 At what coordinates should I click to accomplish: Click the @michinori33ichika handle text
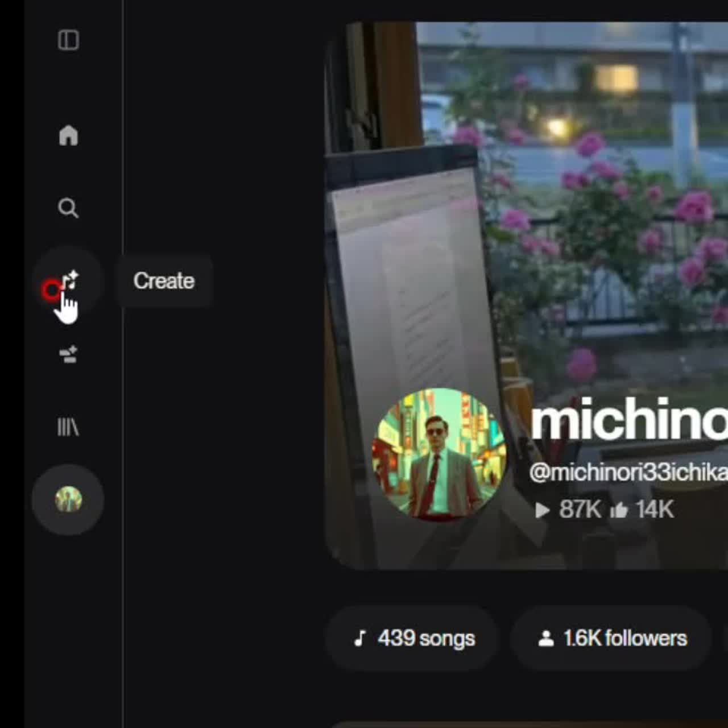628,473
